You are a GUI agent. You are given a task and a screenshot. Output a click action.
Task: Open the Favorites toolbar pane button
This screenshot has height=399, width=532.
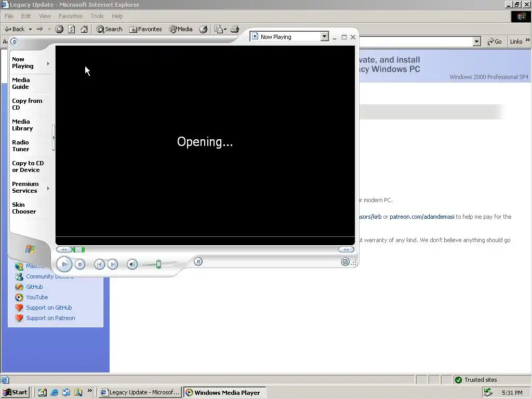tap(145, 29)
